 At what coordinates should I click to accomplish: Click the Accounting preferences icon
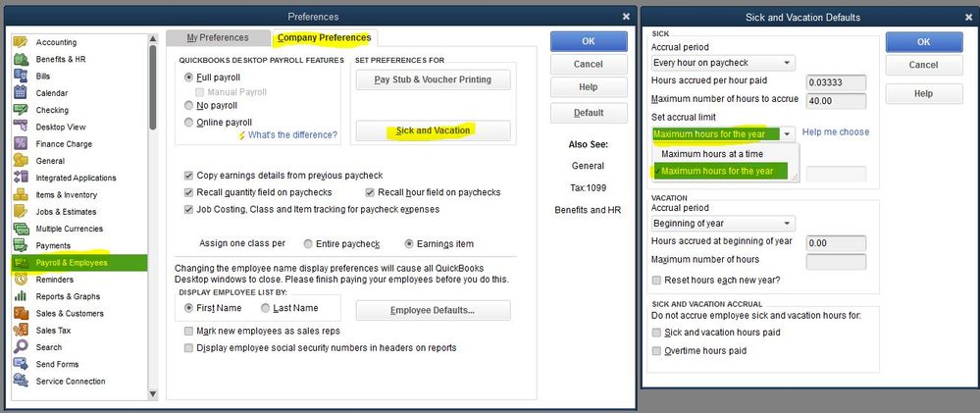click(x=21, y=42)
